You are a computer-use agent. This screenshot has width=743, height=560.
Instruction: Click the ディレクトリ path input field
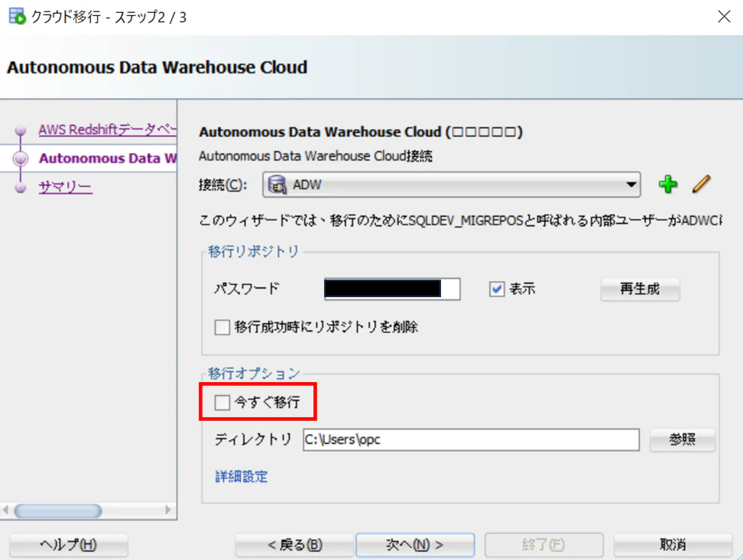[471, 439]
